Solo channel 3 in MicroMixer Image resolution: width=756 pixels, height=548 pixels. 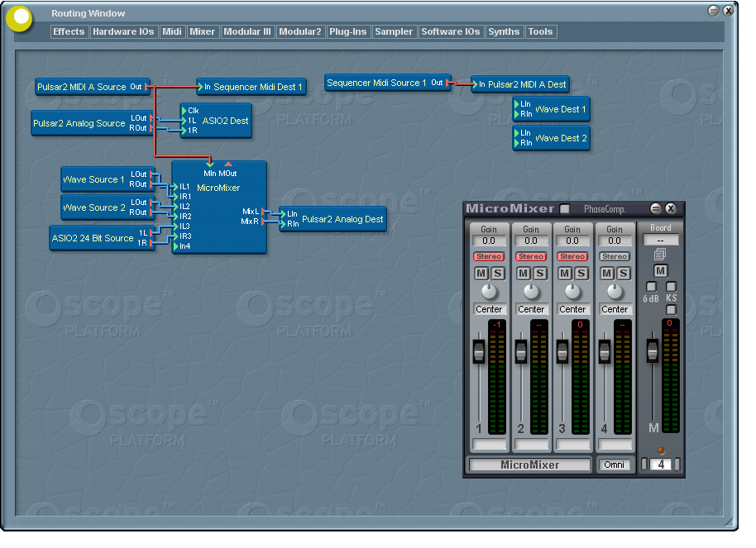pos(581,274)
